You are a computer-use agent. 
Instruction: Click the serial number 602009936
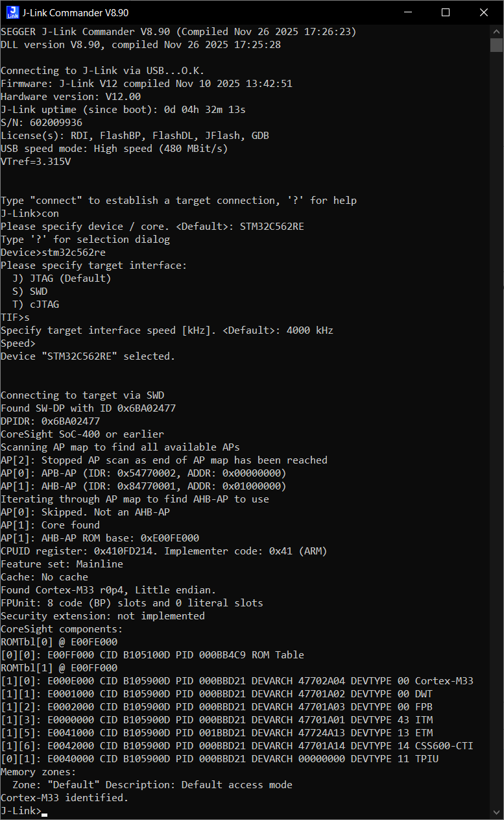[56, 123]
